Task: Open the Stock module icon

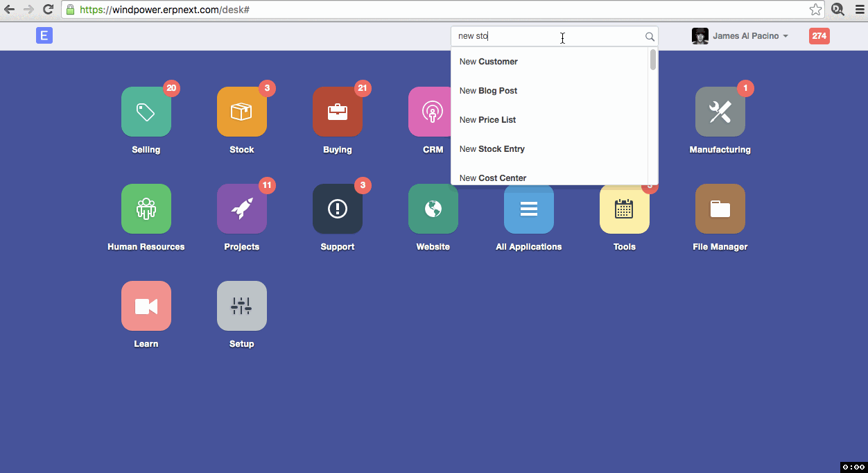Action: coord(241,112)
